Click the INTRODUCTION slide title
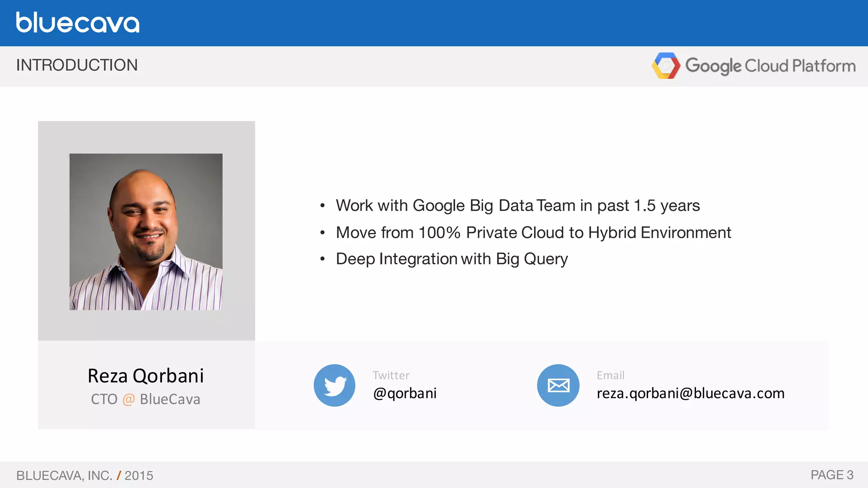868x488 pixels. [77, 65]
